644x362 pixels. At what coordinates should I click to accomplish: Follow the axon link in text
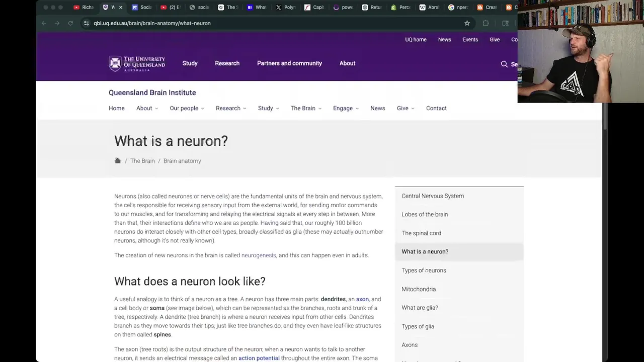coord(362,299)
